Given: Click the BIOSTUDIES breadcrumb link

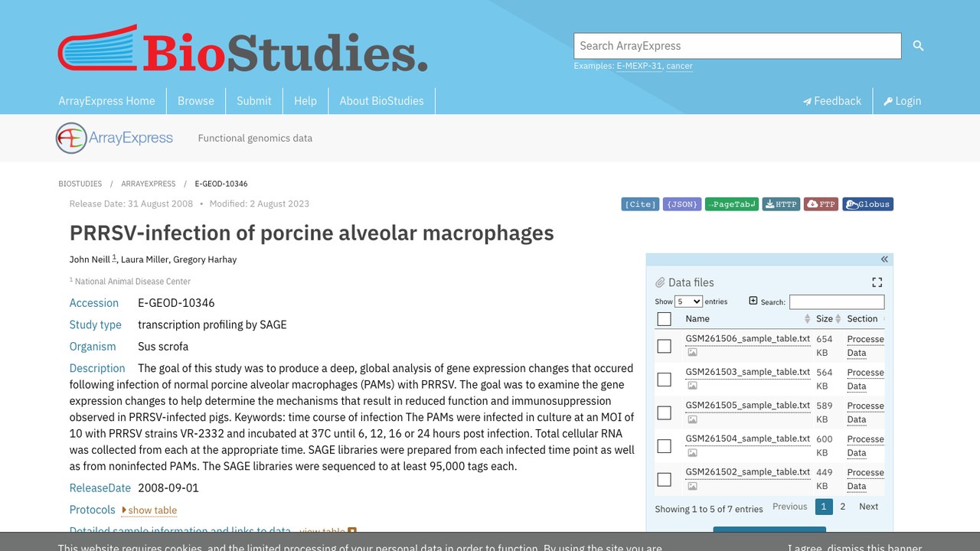Looking at the screenshot, I should click(80, 184).
